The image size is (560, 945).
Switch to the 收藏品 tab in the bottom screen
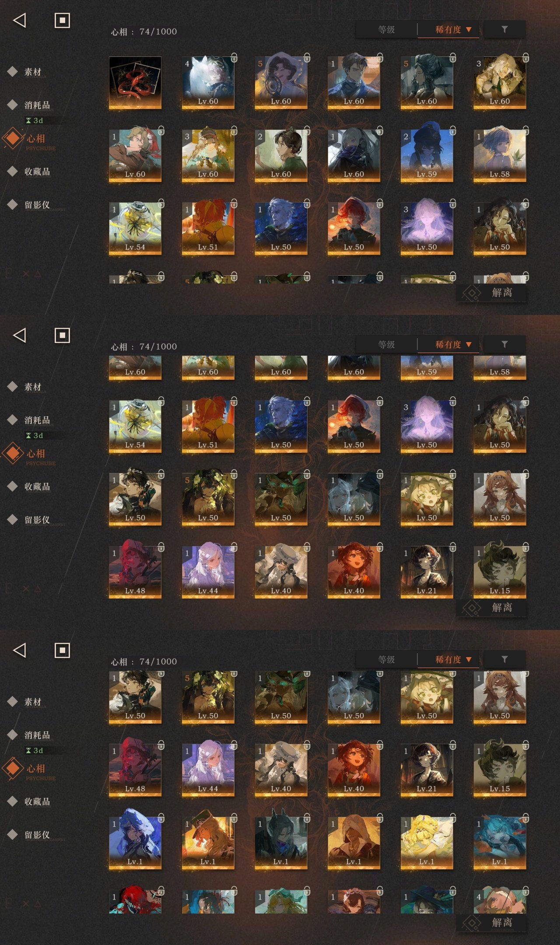37,801
